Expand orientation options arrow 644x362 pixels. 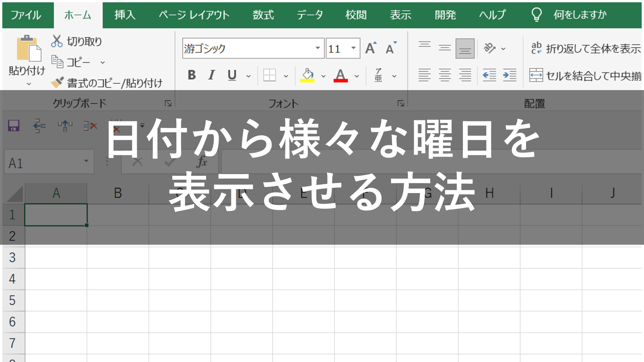[503, 49]
